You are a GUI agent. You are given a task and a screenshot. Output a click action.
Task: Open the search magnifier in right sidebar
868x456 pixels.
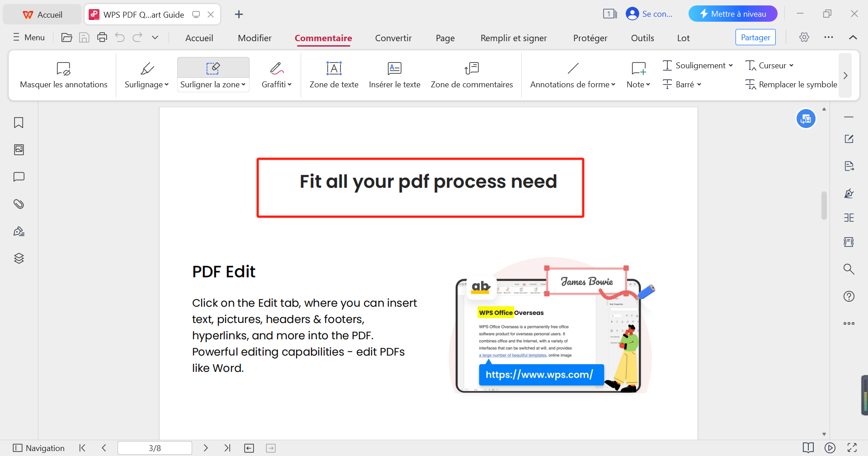point(849,269)
